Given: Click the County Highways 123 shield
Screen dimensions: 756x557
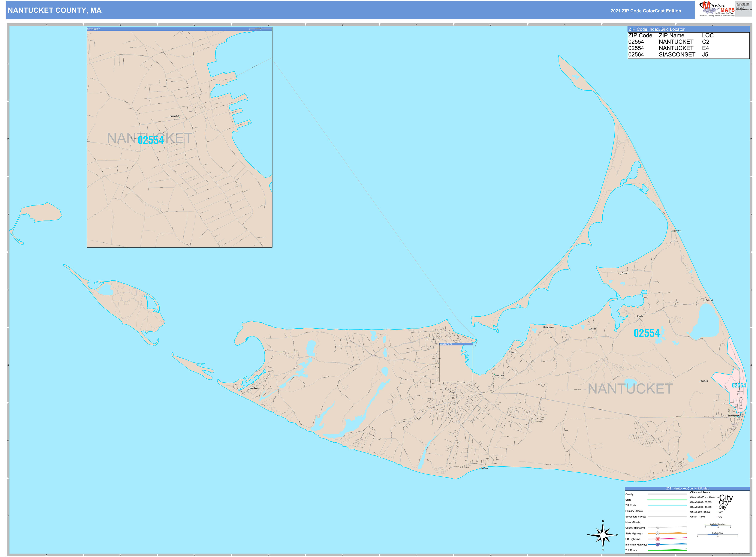Looking at the screenshot, I should coord(658,528).
